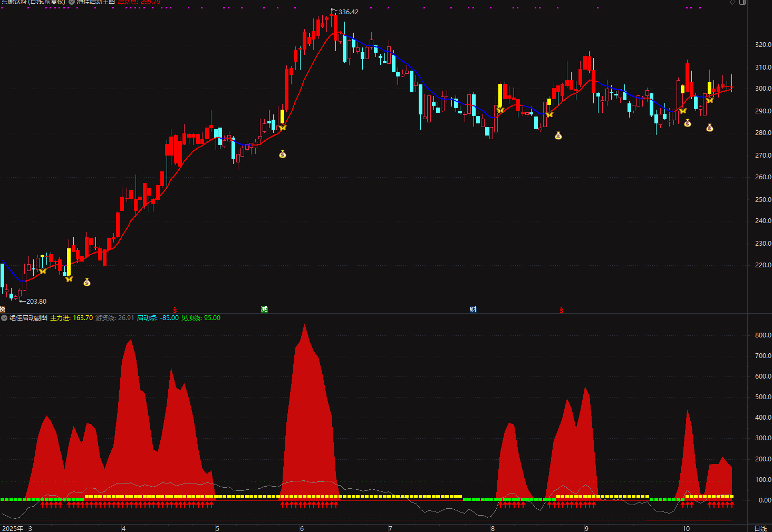
Task: Click the rightmost money bag icon in October
Action: pyautogui.click(x=710, y=128)
